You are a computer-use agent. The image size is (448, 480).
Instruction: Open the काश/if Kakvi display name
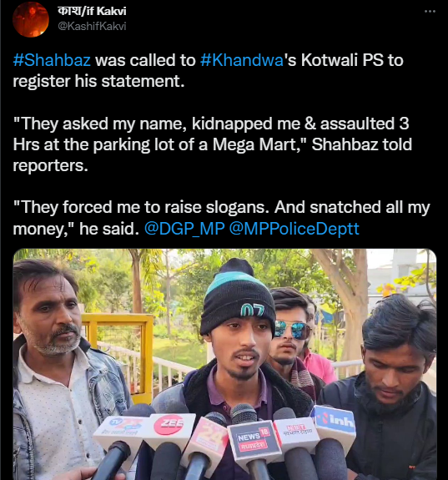92,12
